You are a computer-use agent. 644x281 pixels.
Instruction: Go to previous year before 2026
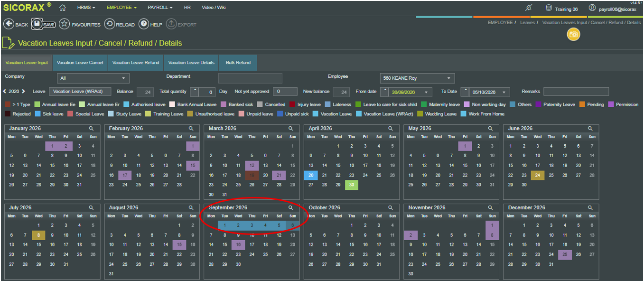pyautogui.click(x=5, y=91)
